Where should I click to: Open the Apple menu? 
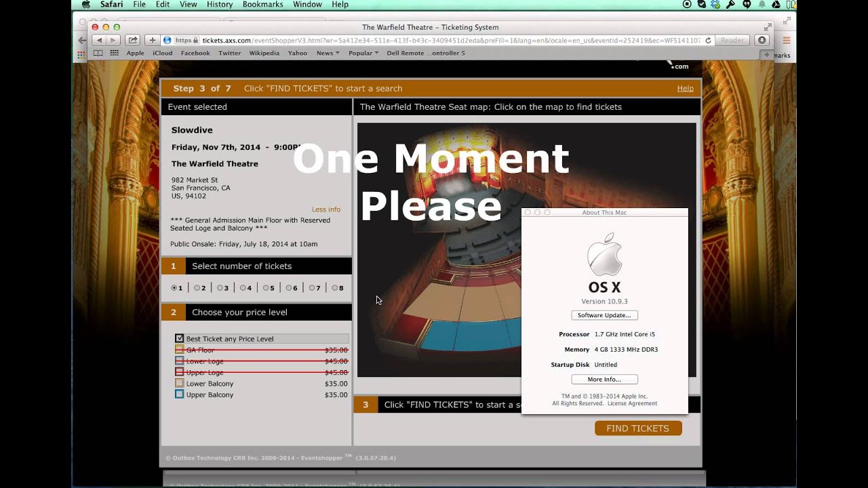tap(85, 5)
